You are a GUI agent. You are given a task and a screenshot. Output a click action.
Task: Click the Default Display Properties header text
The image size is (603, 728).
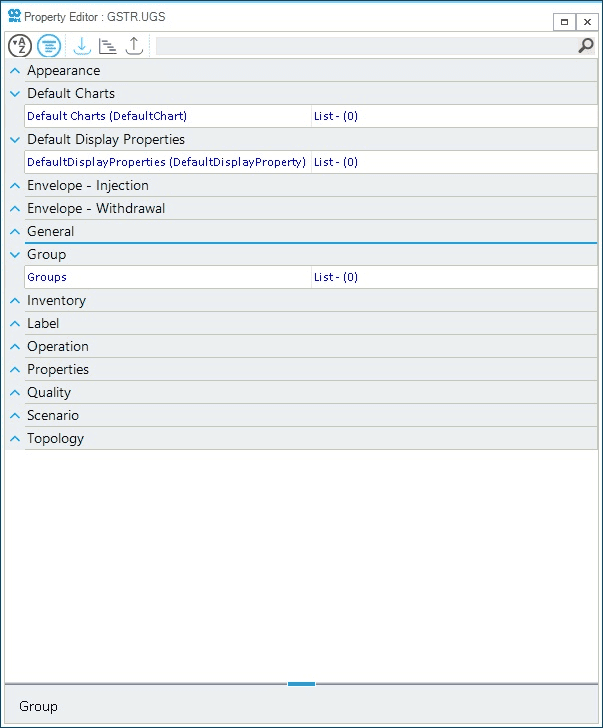click(106, 140)
